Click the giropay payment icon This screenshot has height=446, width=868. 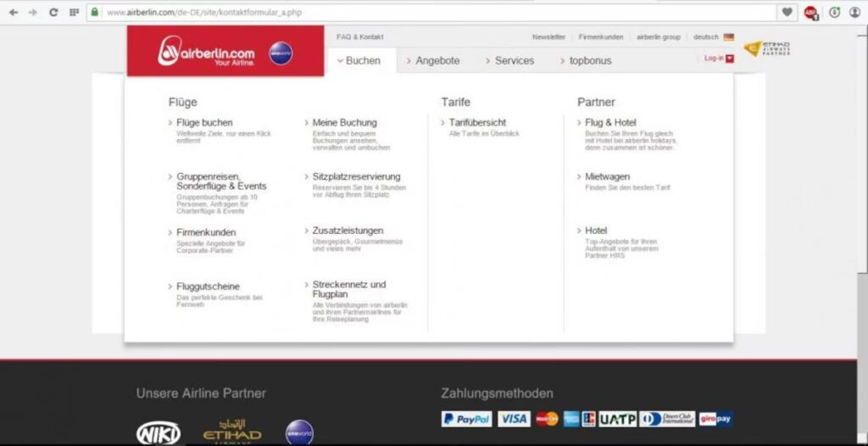point(715,419)
